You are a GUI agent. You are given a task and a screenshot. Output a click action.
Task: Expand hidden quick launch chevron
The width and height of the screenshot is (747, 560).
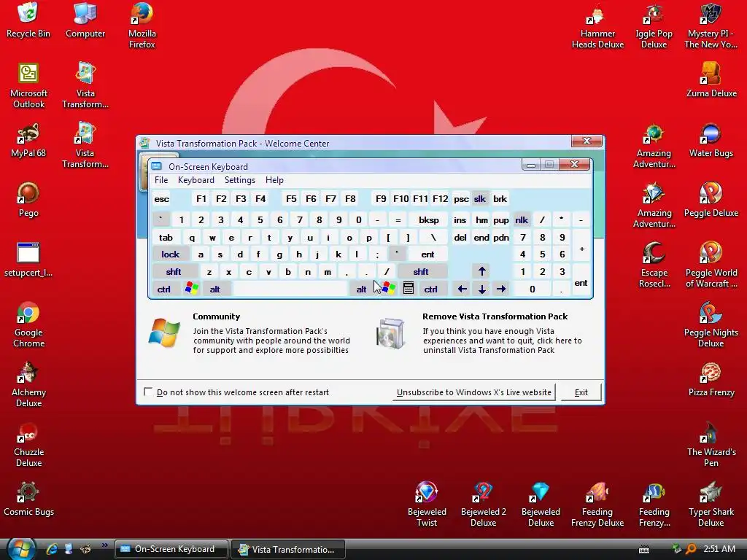tap(105, 545)
